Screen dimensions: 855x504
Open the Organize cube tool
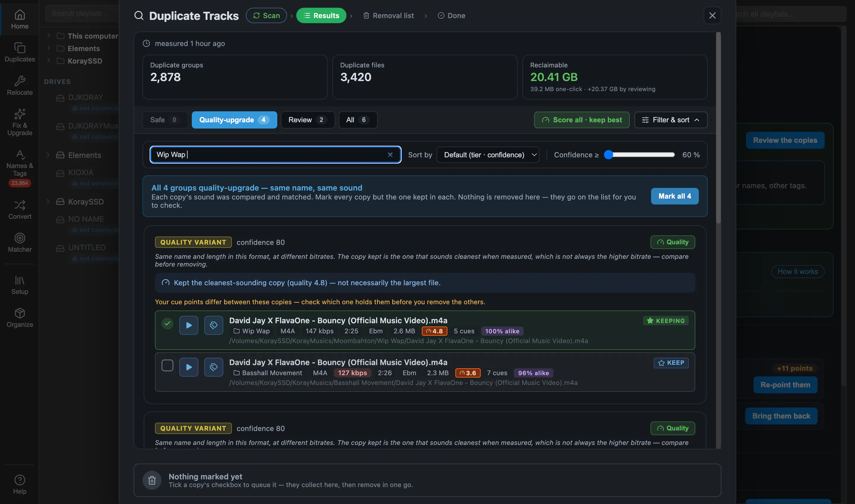coord(19,318)
